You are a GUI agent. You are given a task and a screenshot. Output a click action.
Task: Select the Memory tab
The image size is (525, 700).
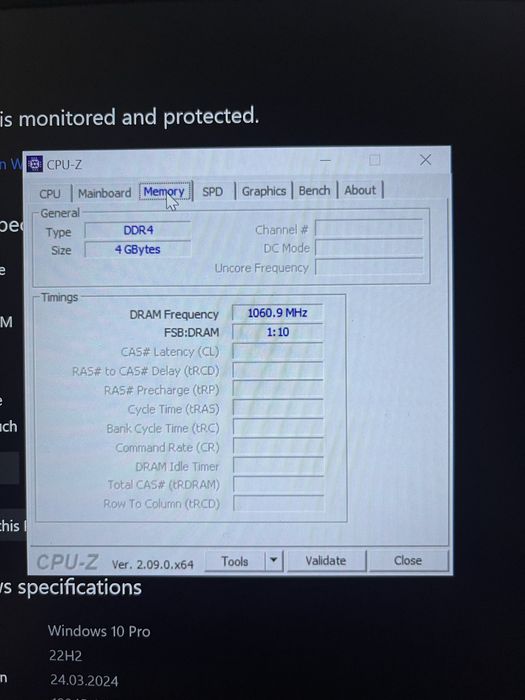165,192
